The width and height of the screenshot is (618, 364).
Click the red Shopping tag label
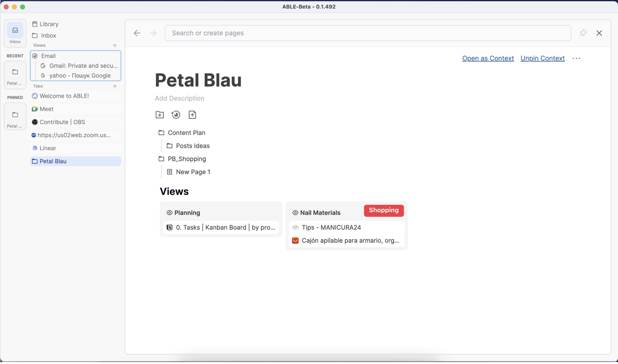[384, 210]
